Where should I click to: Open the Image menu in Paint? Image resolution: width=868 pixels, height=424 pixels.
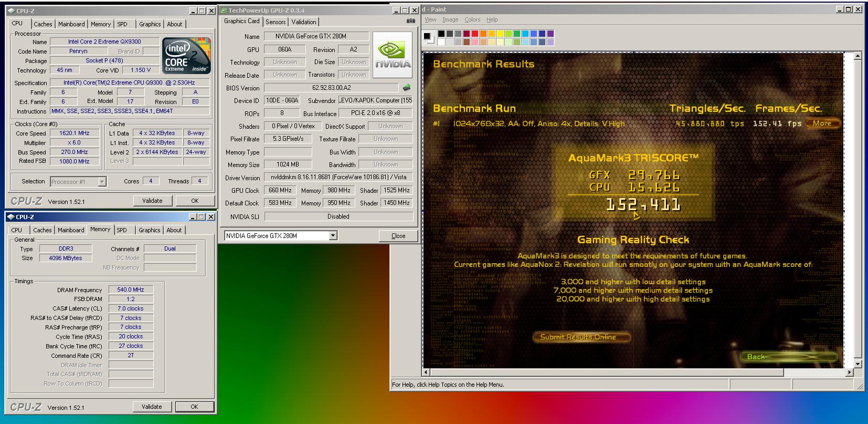[450, 19]
